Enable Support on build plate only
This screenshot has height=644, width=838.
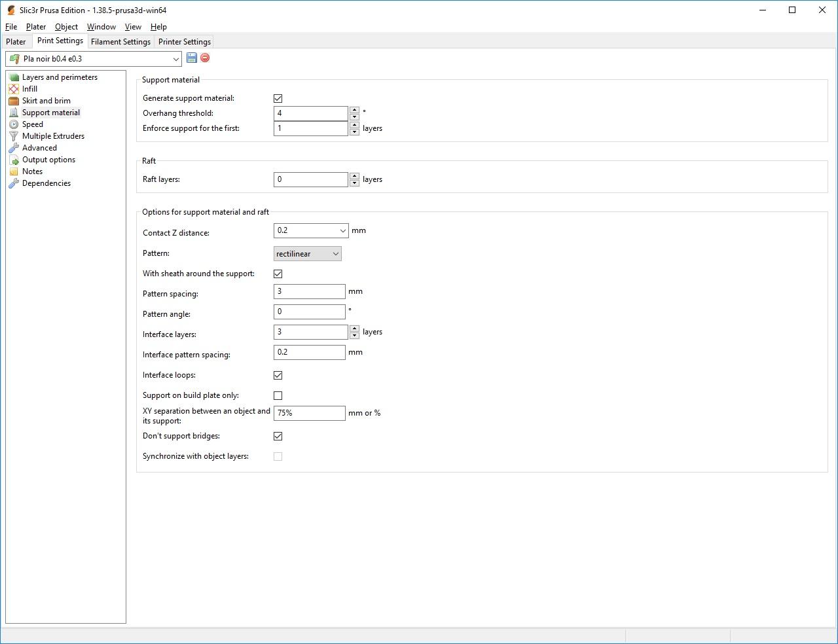278,395
